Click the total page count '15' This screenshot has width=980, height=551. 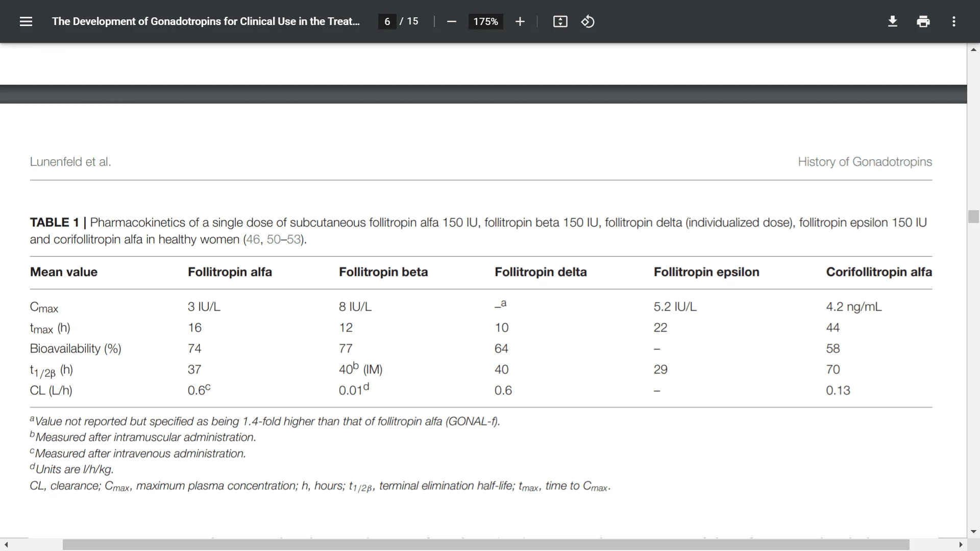tap(412, 21)
